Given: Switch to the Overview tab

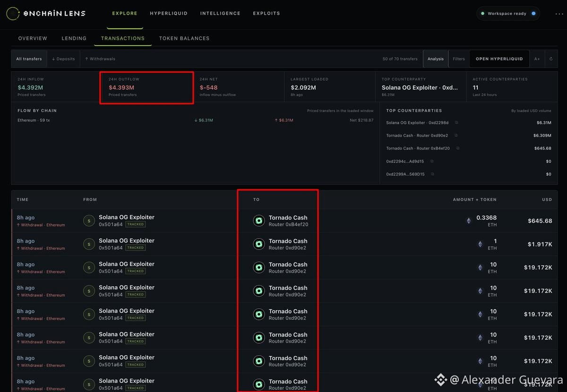Looking at the screenshot, I should point(33,38).
